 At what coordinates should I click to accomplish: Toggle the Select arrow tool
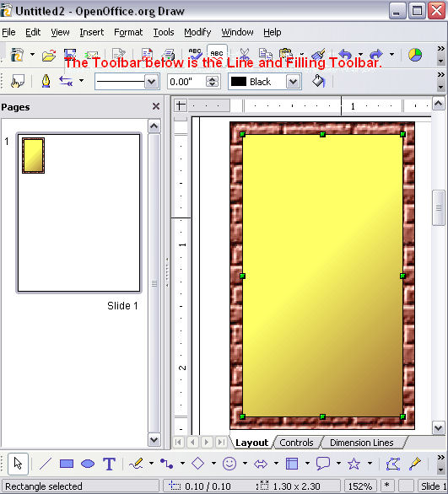coord(18,464)
